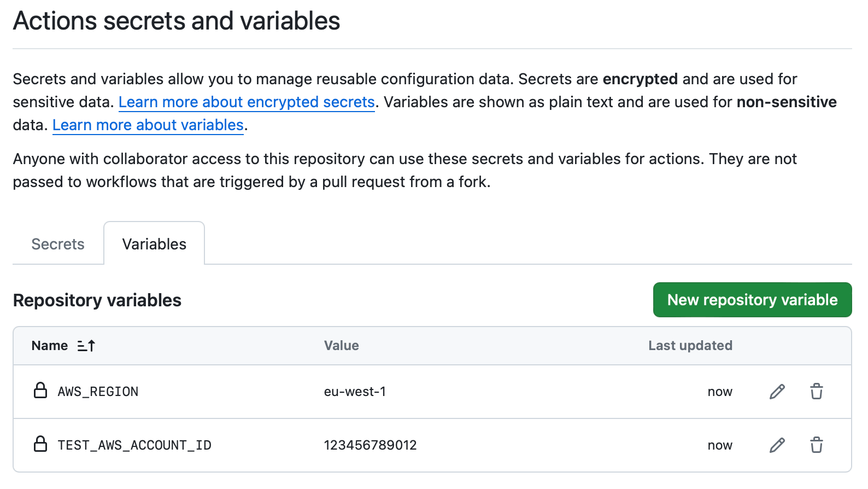
Task: Click the 123456789012 account ID value
Action: coord(370,445)
